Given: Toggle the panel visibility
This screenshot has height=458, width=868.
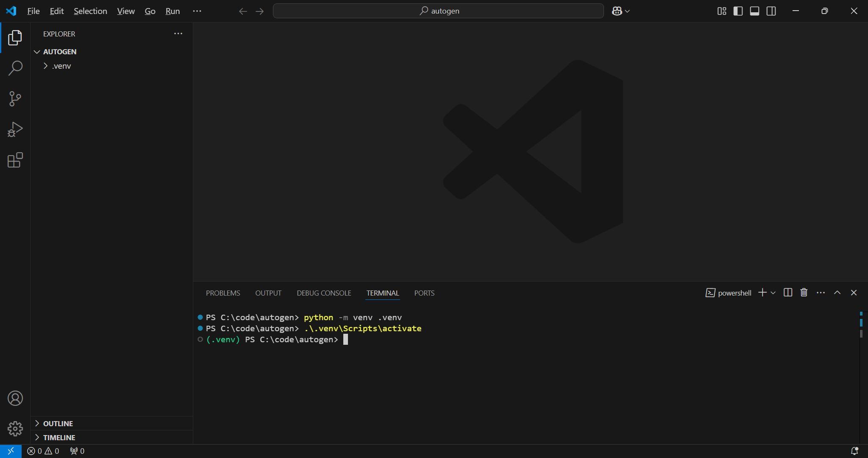Looking at the screenshot, I should (x=755, y=11).
